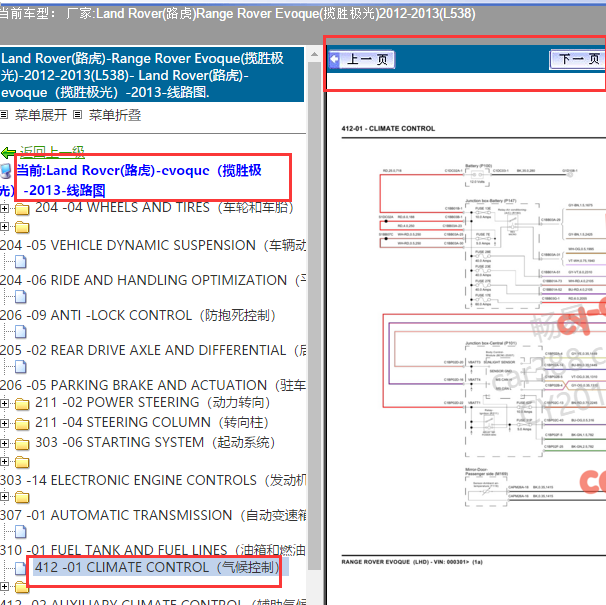Click the 211 -04 STEERING COLUMN folder icon
Viewport: 606px width, 605px height.
22,424
